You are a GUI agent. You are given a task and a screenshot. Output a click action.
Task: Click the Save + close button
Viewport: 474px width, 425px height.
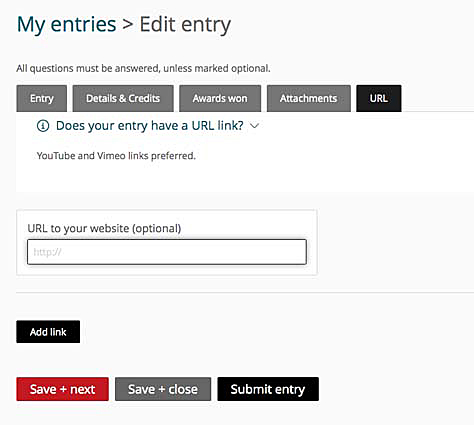[163, 389]
